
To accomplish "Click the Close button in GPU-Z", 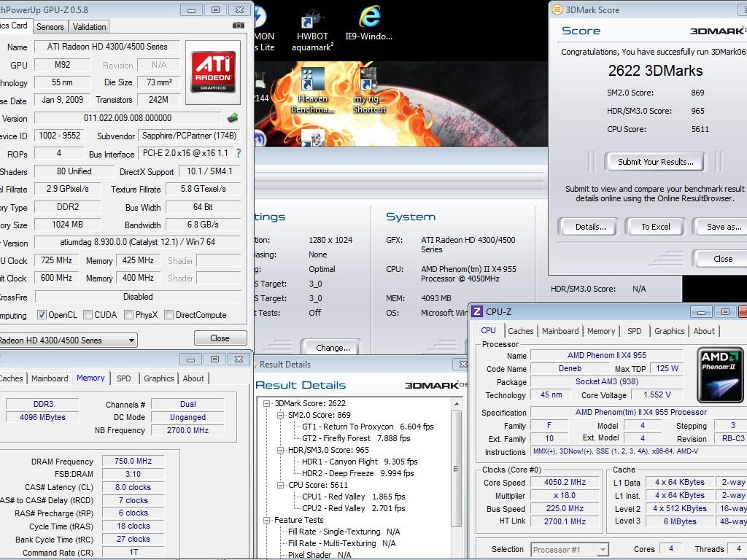I will point(220,338).
